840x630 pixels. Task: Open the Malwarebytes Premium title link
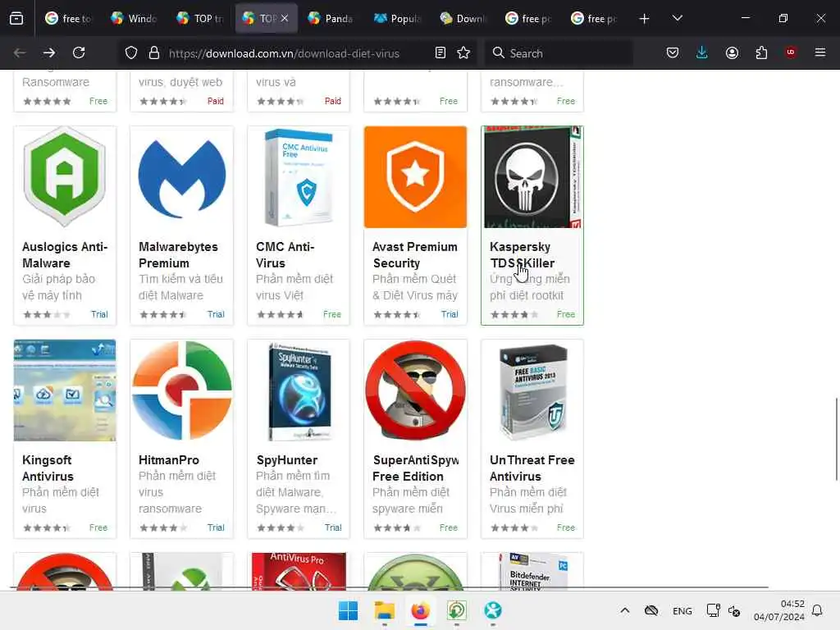pyautogui.click(x=178, y=255)
